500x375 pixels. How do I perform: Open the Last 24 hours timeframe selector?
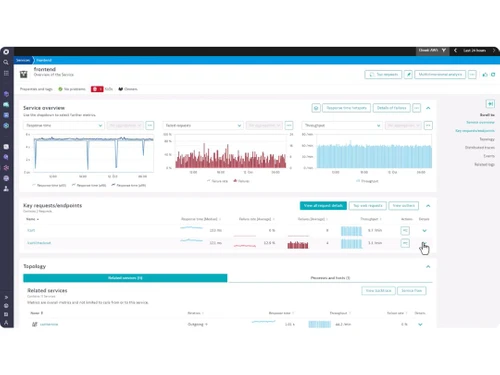(x=475, y=50)
